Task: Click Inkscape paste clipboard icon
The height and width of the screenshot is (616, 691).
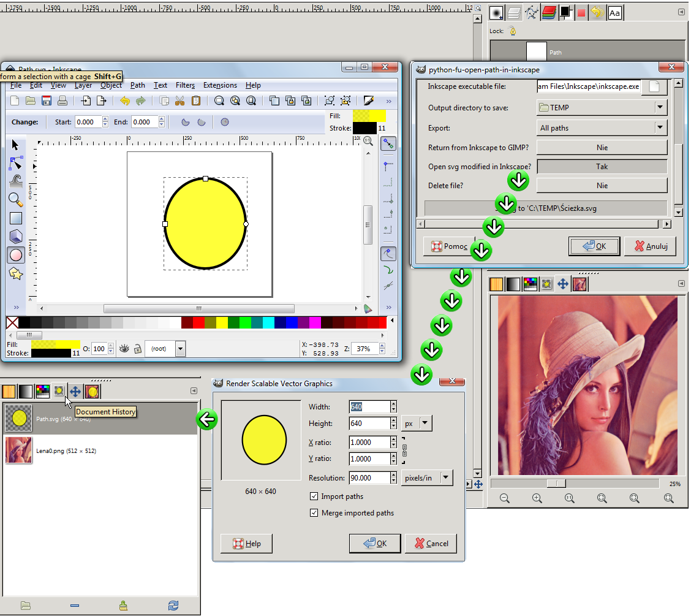Action: (196, 101)
